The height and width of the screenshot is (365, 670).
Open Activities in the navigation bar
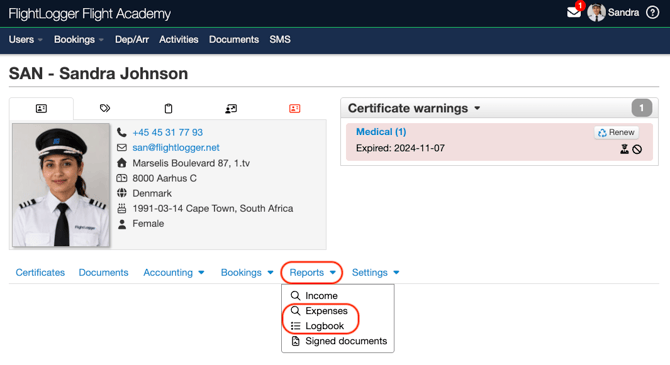tap(179, 40)
